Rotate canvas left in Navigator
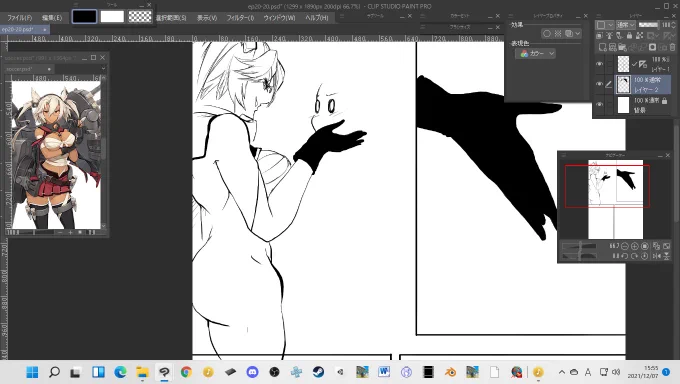The image size is (680, 384). (x=624, y=256)
